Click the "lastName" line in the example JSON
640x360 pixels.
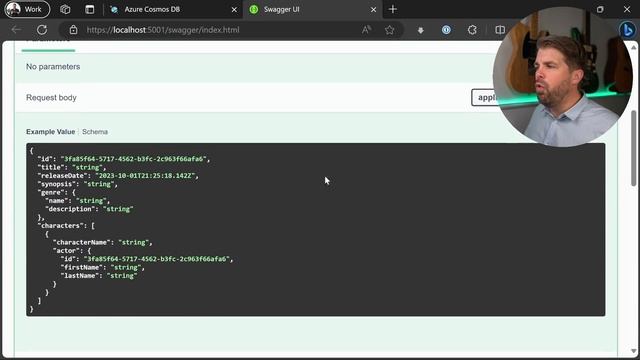coord(99,276)
